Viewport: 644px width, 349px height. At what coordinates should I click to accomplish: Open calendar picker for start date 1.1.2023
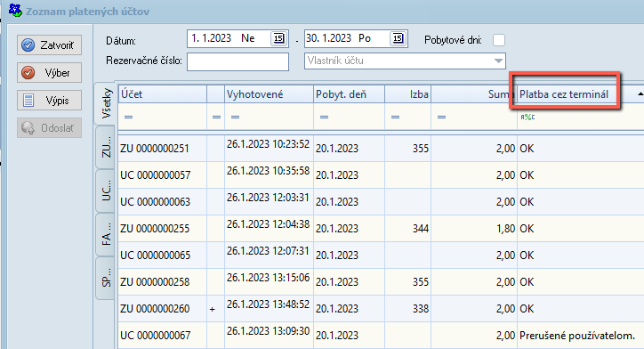point(278,38)
